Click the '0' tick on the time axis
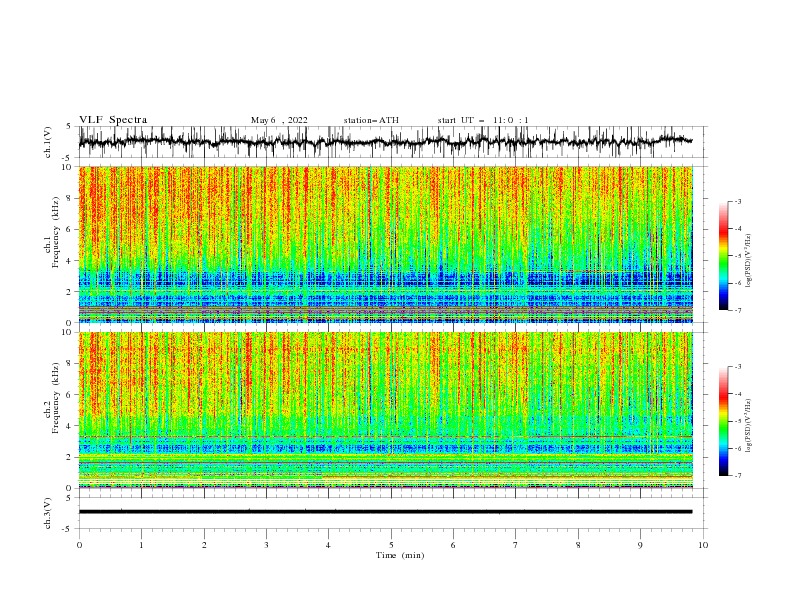Image resolution: width=792 pixels, height=612 pixels. 79,545
